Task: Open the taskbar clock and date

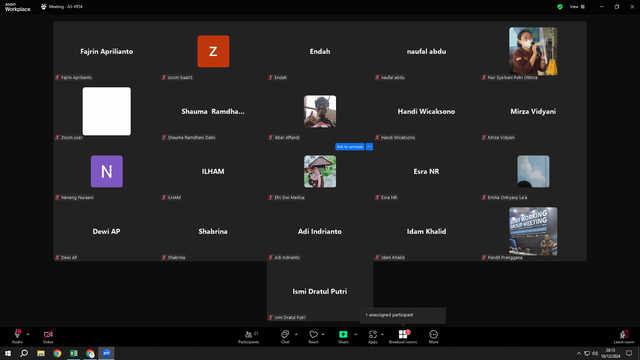Action: [611, 353]
